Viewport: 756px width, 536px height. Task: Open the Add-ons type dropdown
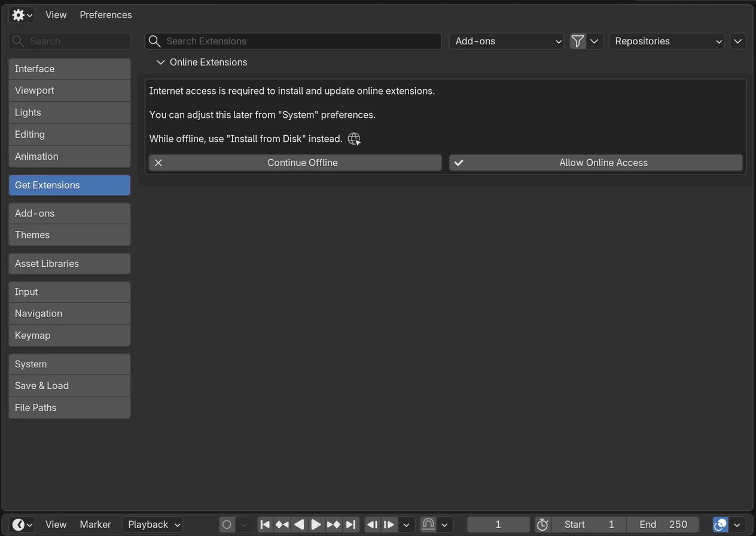507,41
